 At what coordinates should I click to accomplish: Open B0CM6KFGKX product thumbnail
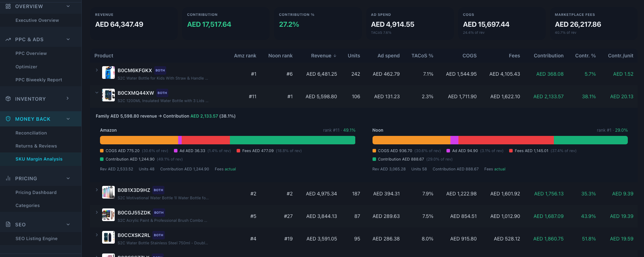pos(108,73)
